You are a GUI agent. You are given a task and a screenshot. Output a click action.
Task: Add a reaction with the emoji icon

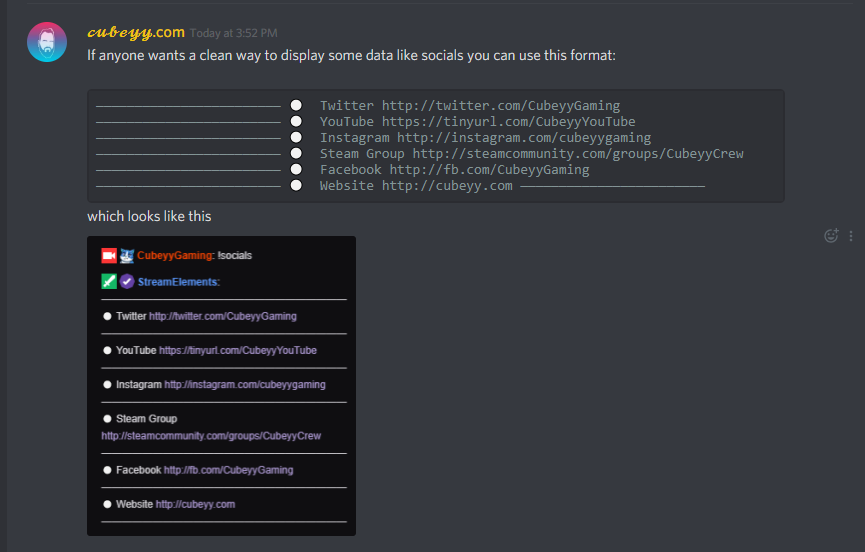(x=831, y=235)
